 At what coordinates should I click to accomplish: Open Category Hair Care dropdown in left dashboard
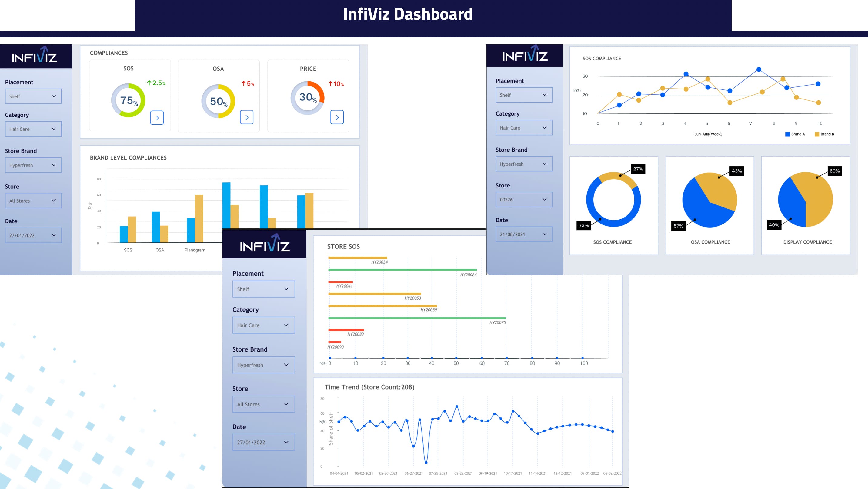(x=33, y=129)
